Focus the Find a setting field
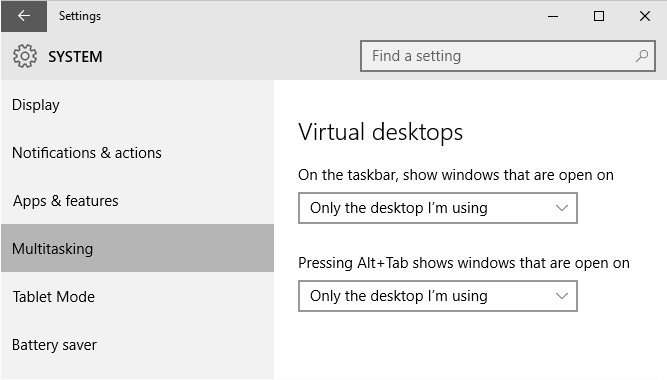The width and height of the screenshot is (667, 380). (x=507, y=56)
